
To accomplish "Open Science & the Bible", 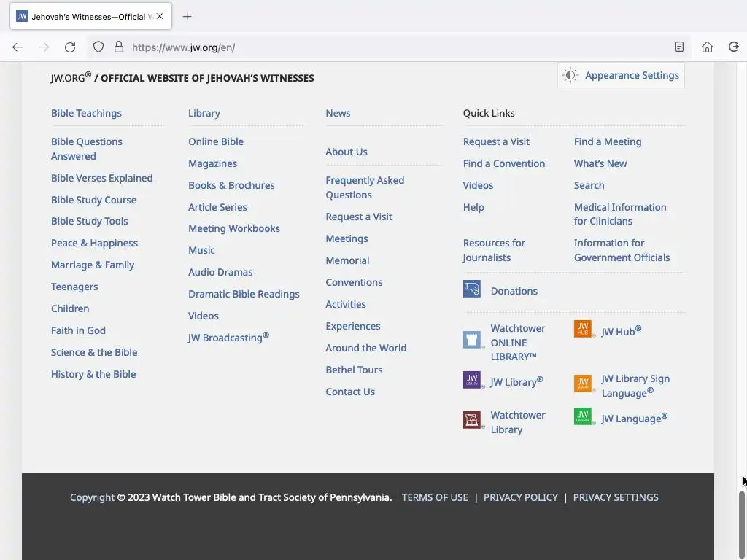I will pos(94,352).
